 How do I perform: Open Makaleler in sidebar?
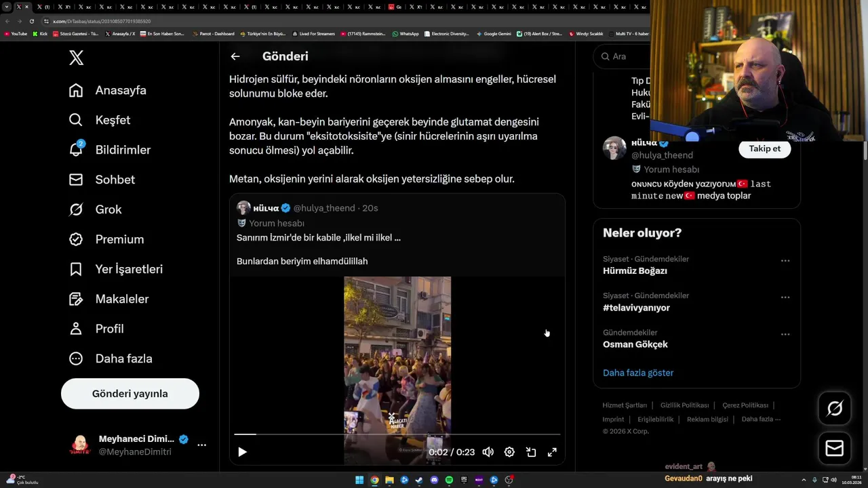108,299
